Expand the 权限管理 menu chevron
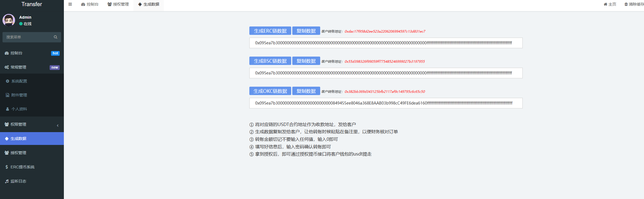This screenshot has height=199, width=644. pyautogui.click(x=58, y=125)
